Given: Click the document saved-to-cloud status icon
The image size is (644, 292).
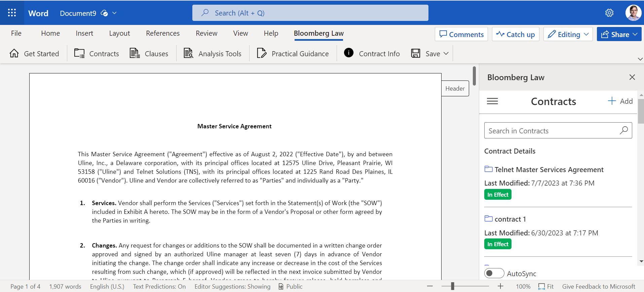Looking at the screenshot, I should point(104,13).
